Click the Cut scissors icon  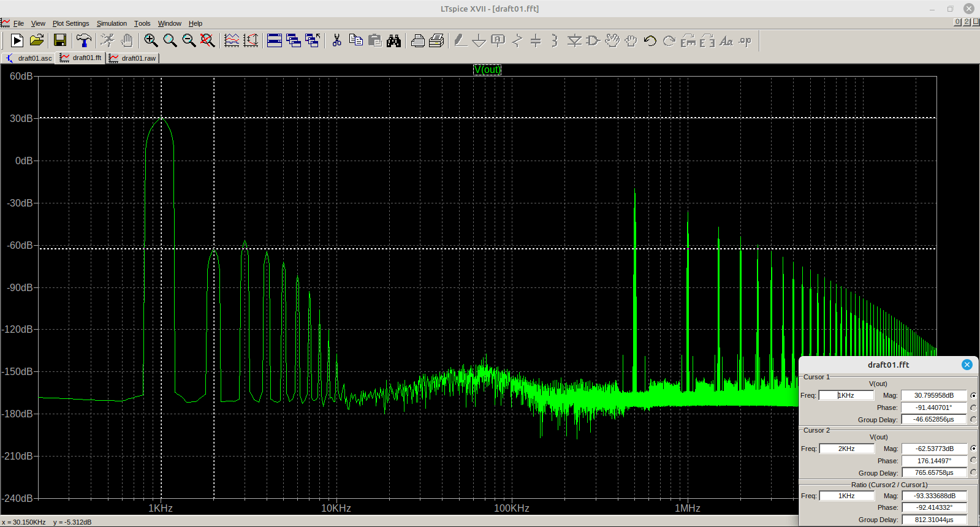coord(336,40)
